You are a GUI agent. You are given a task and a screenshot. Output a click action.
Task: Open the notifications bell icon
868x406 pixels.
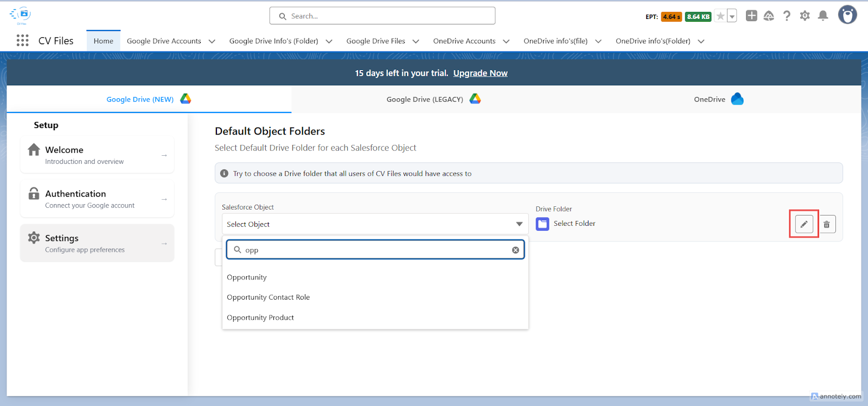pyautogui.click(x=823, y=16)
